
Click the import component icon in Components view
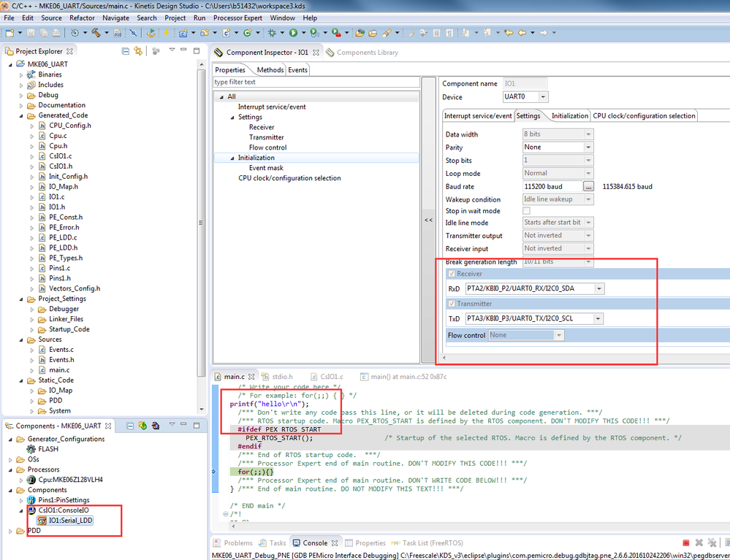[x=156, y=426]
